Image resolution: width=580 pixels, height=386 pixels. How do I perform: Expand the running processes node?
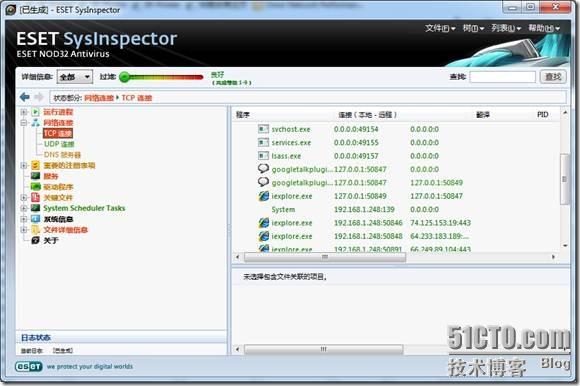(24, 112)
